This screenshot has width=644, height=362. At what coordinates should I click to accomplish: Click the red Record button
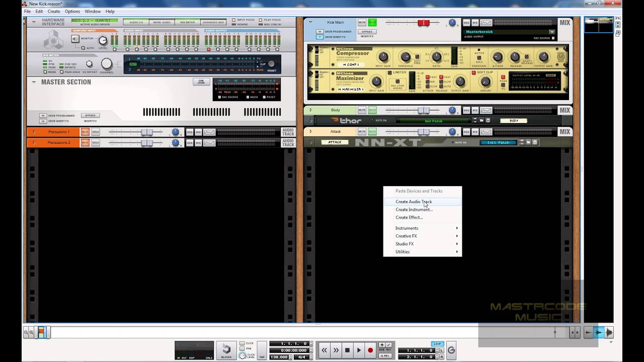[x=370, y=350]
